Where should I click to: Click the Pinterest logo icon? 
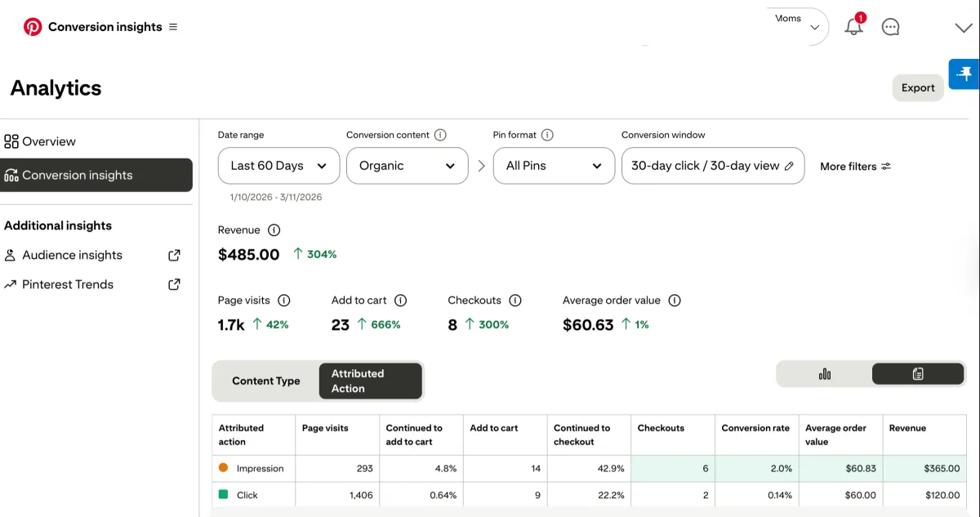[x=33, y=27]
